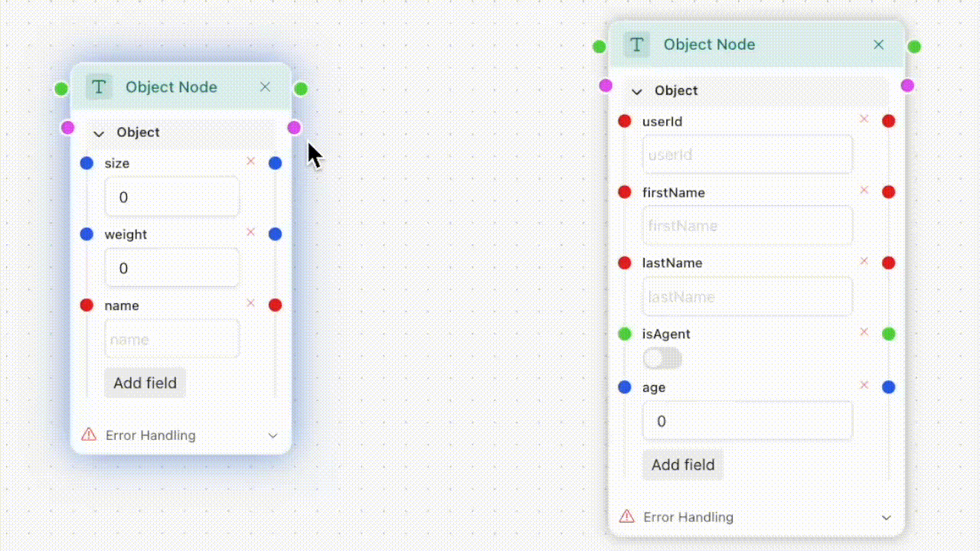Collapse the Object section in right node

coord(636,92)
